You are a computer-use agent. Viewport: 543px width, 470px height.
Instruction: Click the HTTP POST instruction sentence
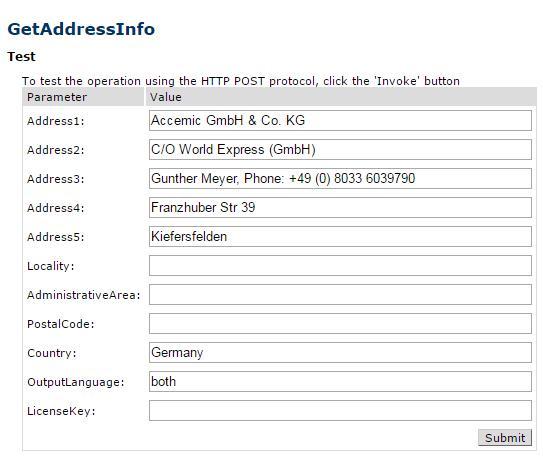tap(241, 81)
